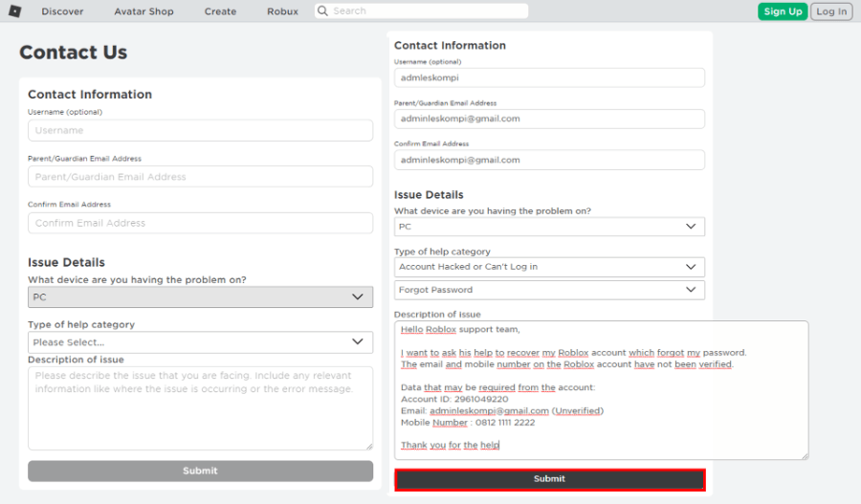Click the username field containing admleskompi
Screen dimensions: 861x504
(x=549, y=78)
